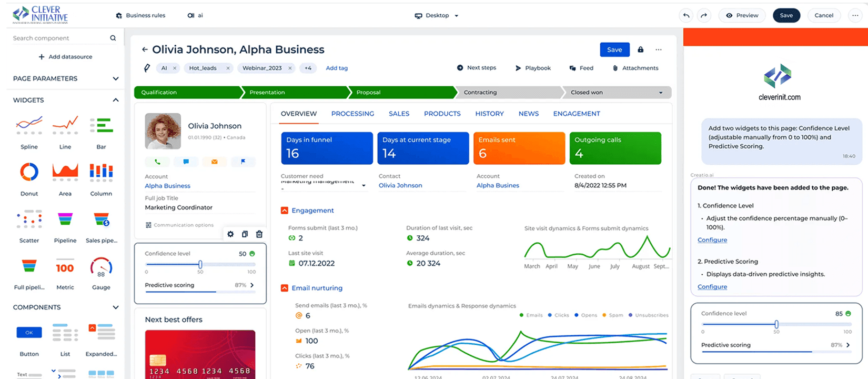Click the undo arrow icon
Screen dimensions: 868x379
pyautogui.click(x=686, y=15)
